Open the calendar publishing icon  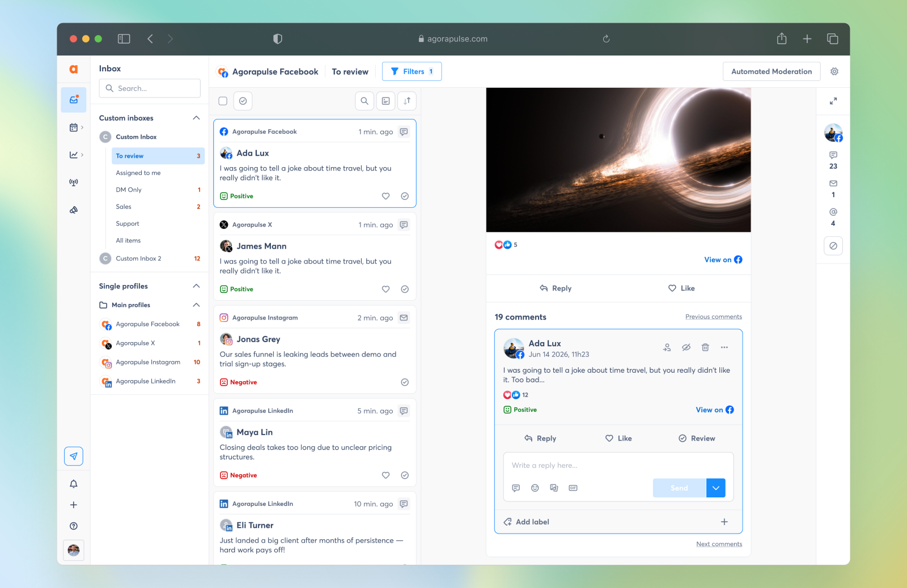point(74,127)
